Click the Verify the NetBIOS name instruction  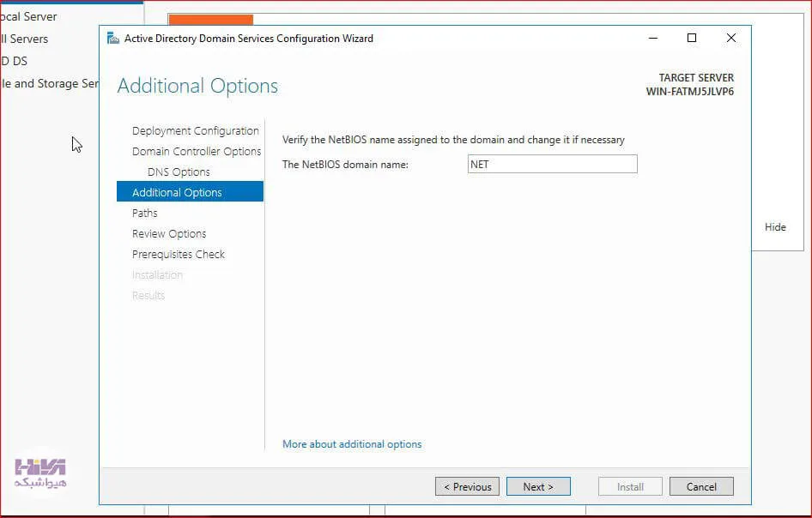pyautogui.click(x=453, y=140)
